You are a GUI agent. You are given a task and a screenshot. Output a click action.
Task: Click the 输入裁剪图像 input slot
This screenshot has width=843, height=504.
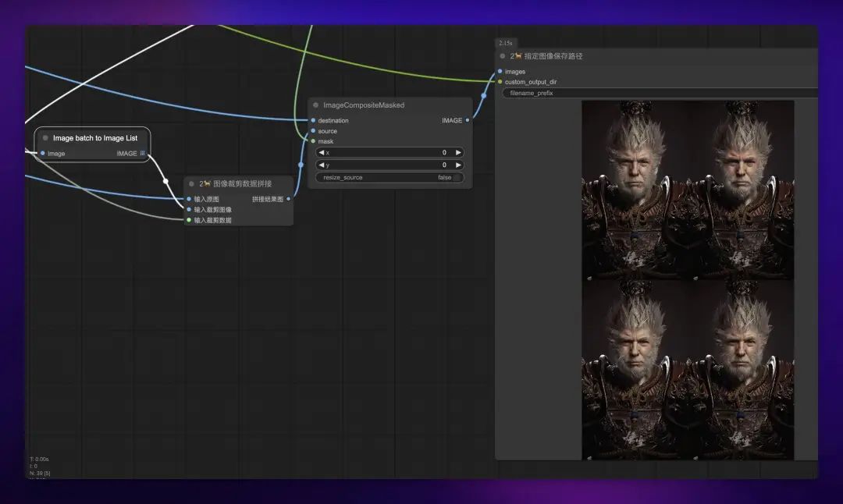[189, 210]
